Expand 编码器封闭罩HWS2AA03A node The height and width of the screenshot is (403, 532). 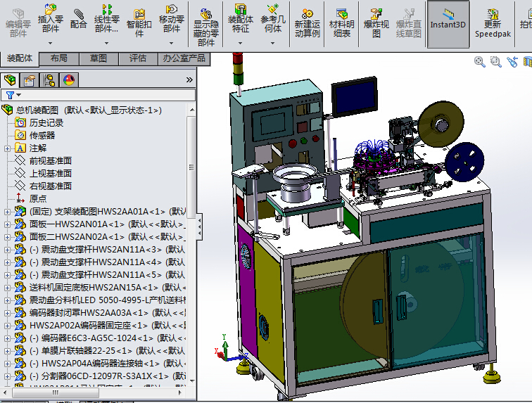(x=7, y=313)
